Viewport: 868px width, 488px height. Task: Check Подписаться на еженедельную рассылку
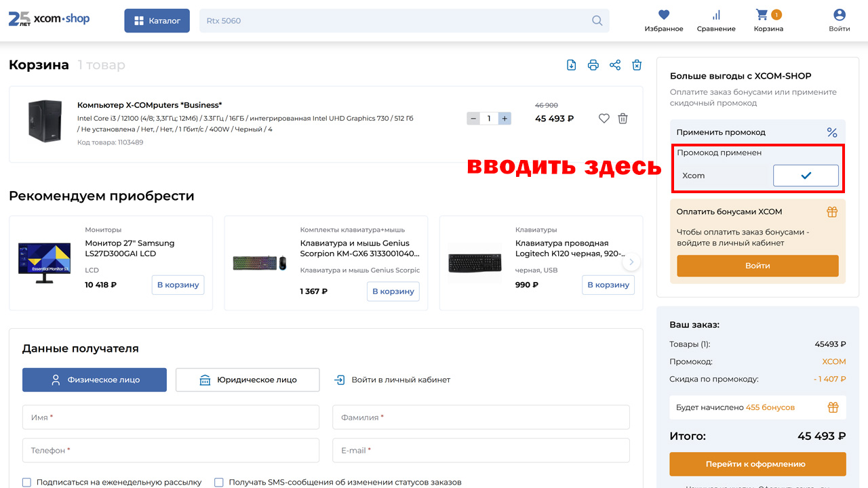[x=27, y=483]
